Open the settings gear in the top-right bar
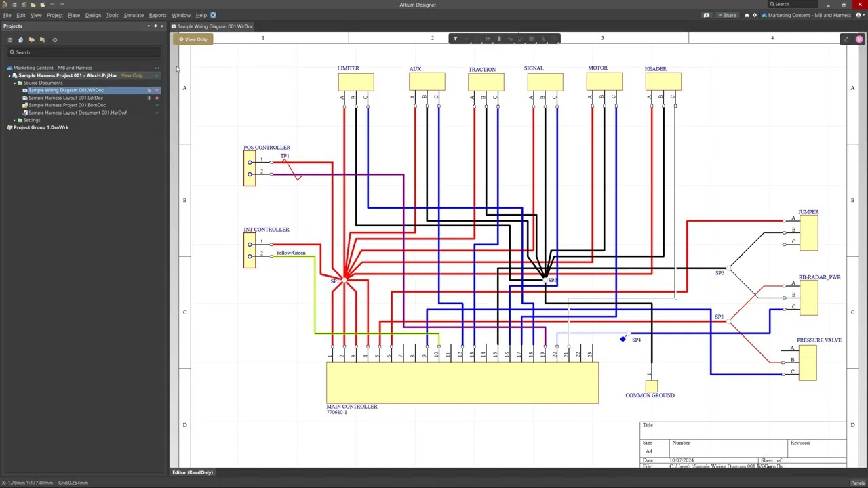 [x=755, y=15]
